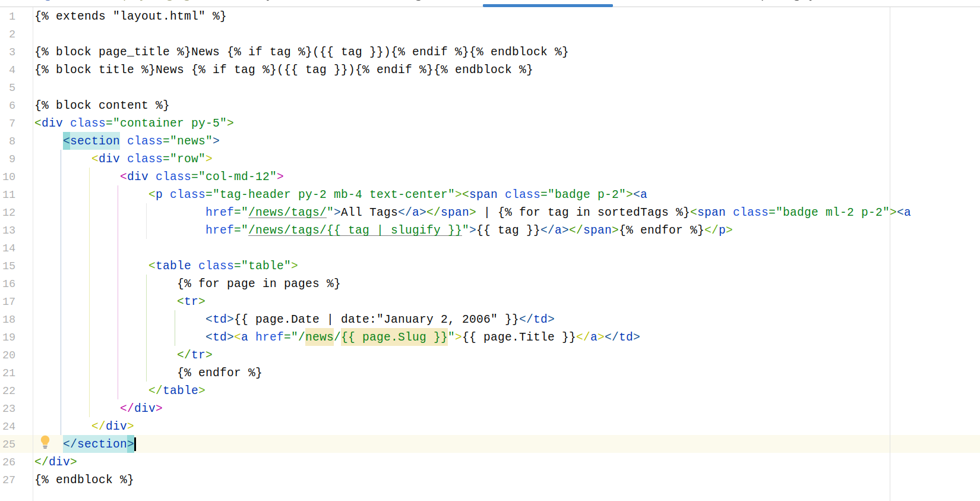Viewport: 980px width, 501px height.
Task: Click the yellow lightbulb quick-fix icon
Action: (x=45, y=442)
